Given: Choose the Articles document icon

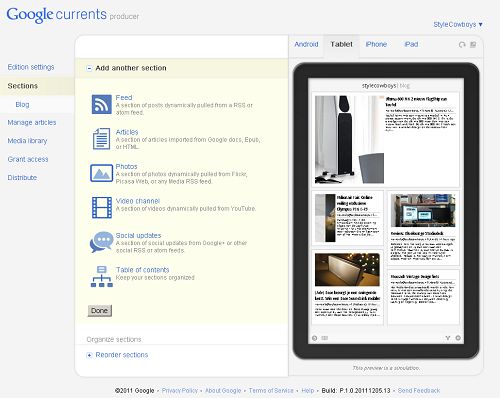Looking at the screenshot, I should [101, 139].
